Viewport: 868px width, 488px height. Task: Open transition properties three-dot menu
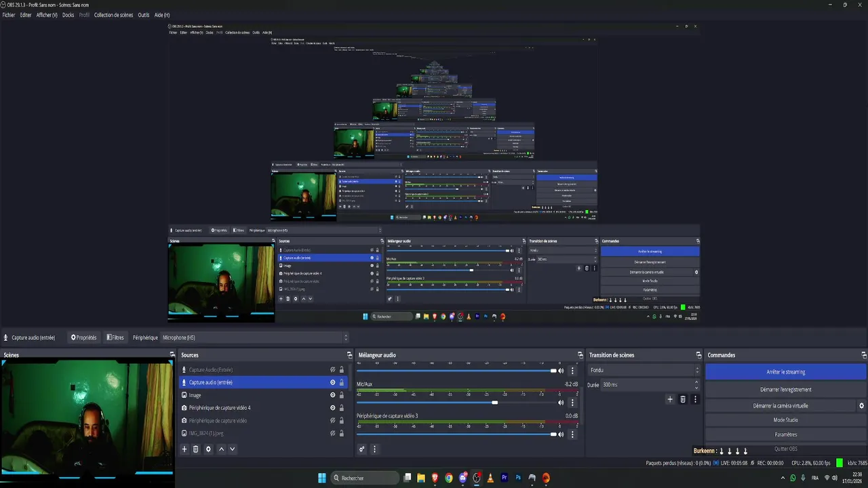pos(695,399)
